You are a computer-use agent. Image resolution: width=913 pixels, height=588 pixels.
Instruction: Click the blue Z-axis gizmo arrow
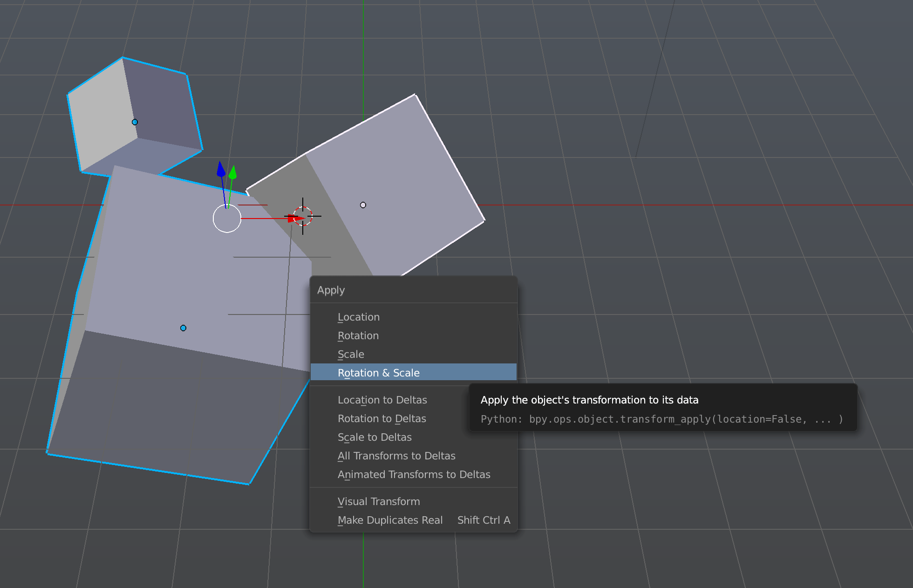click(x=221, y=170)
